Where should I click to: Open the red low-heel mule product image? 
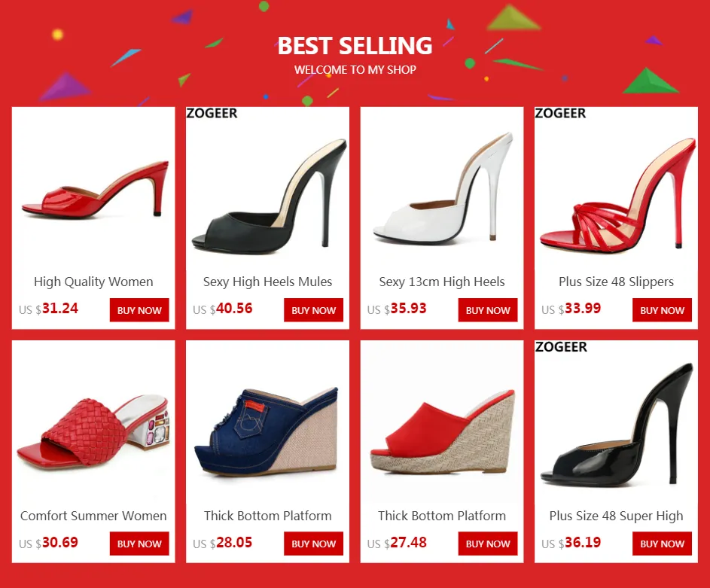click(x=93, y=189)
